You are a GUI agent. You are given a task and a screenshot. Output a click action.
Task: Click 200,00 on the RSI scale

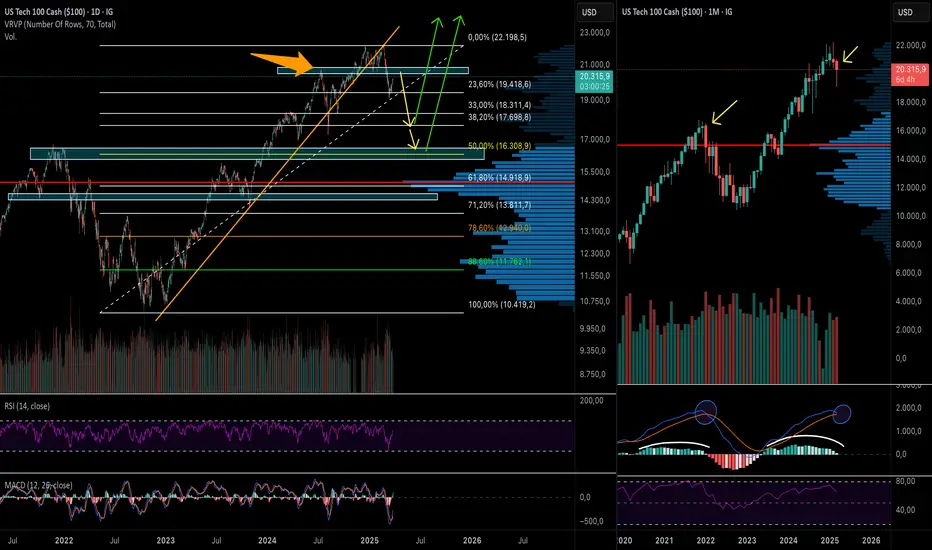coord(591,401)
